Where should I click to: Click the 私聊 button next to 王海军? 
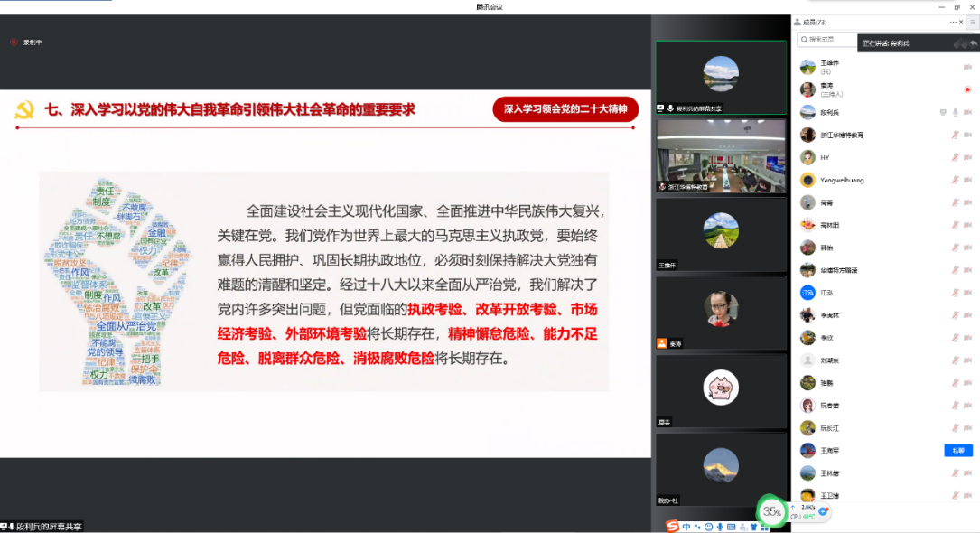coord(957,451)
